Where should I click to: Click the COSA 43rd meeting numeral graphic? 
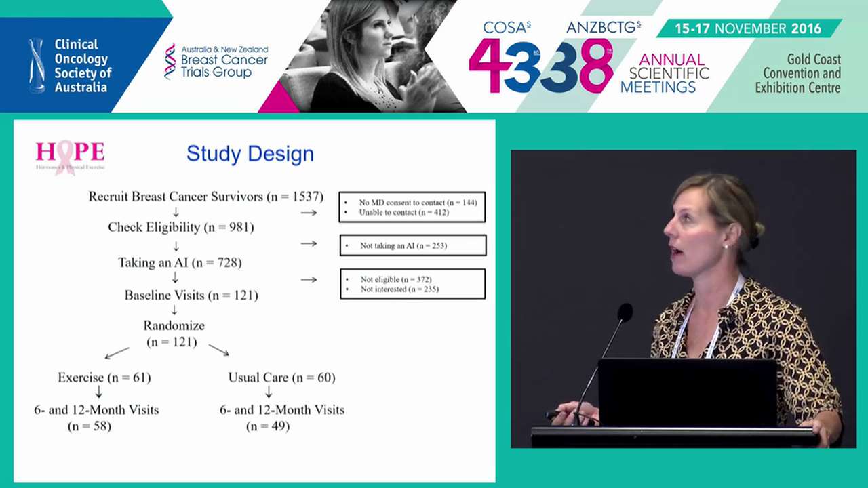505,64
